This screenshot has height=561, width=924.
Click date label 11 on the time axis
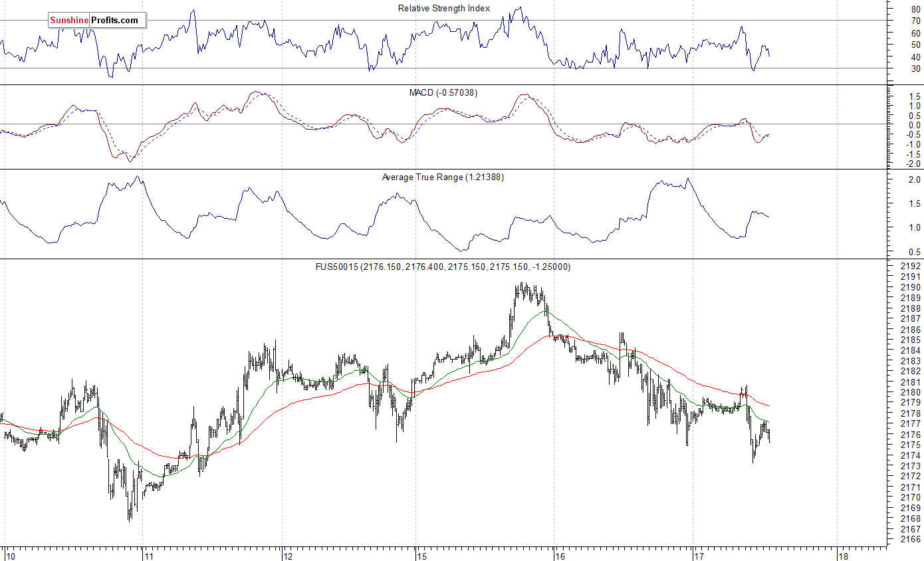click(150, 556)
